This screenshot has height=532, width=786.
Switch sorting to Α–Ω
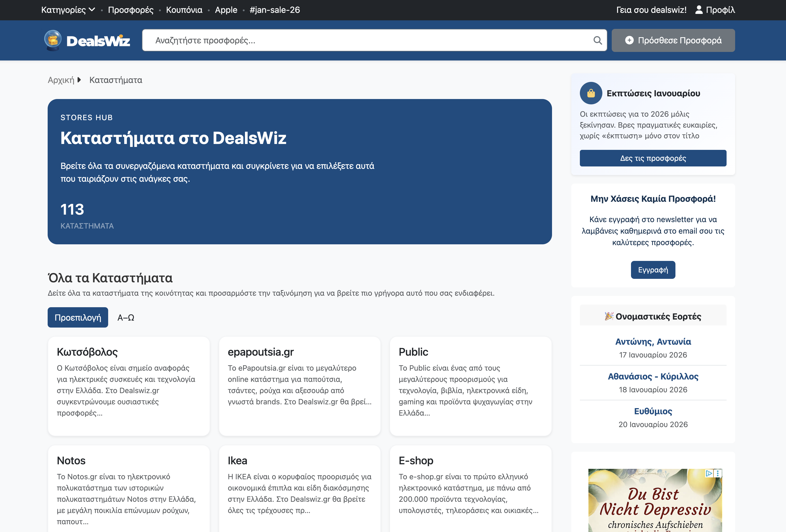coord(126,317)
